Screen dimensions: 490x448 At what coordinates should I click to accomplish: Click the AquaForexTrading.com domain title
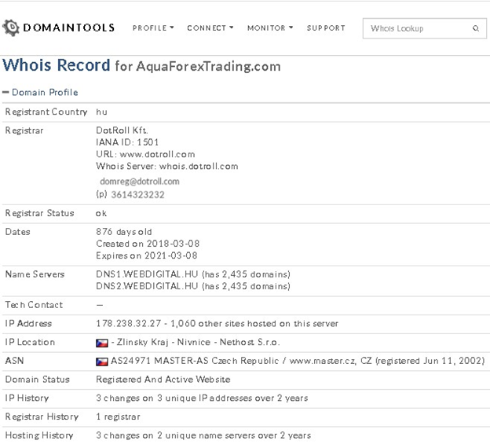(x=208, y=67)
